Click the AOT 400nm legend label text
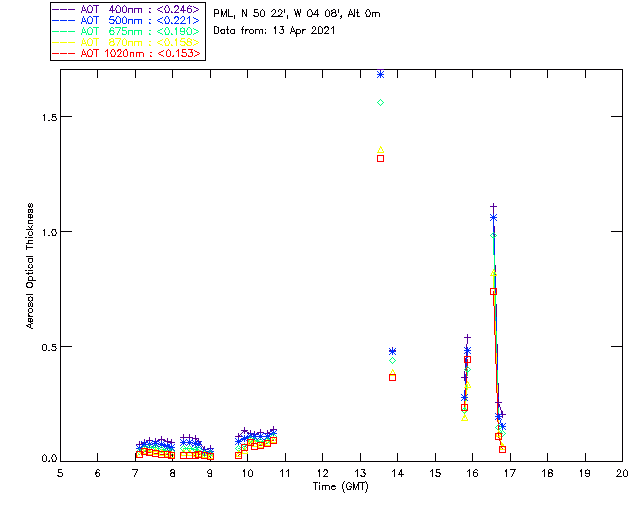 click(x=140, y=9)
